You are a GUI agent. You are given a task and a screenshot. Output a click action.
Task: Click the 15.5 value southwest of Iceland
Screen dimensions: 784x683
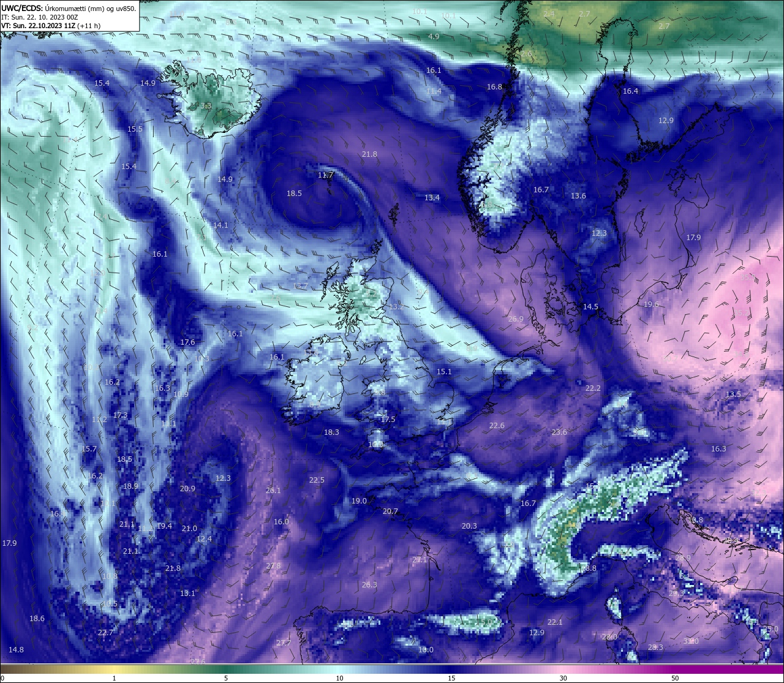coord(135,129)
